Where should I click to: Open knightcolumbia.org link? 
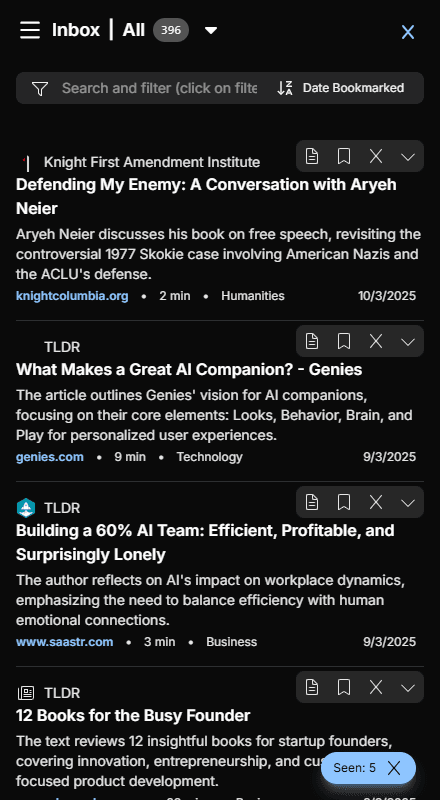(x=72, y=296)
